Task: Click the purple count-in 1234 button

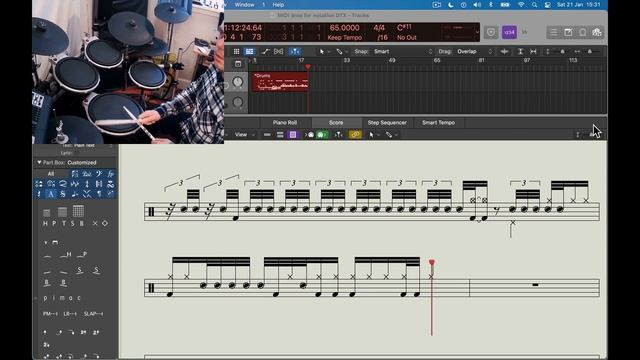Action: tap(509, 32)
